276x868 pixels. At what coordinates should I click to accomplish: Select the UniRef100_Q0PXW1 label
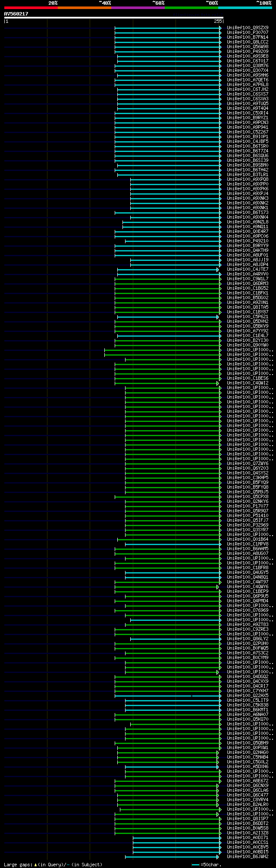(x=248, y=747)
